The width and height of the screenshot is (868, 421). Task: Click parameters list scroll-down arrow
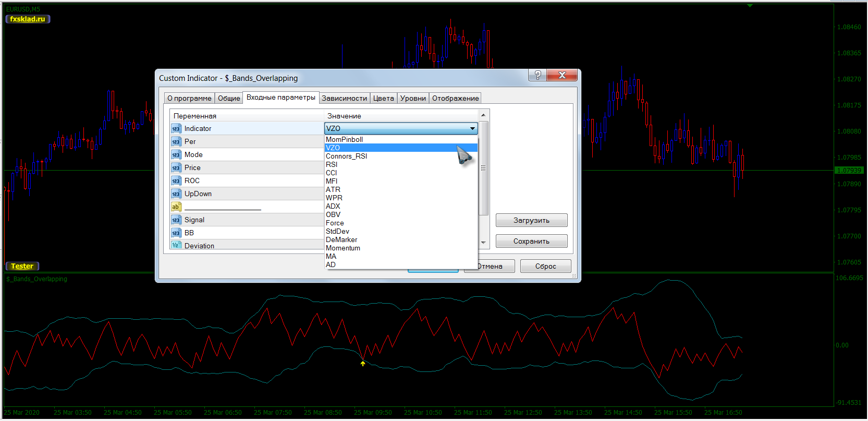tap(483, 243)
